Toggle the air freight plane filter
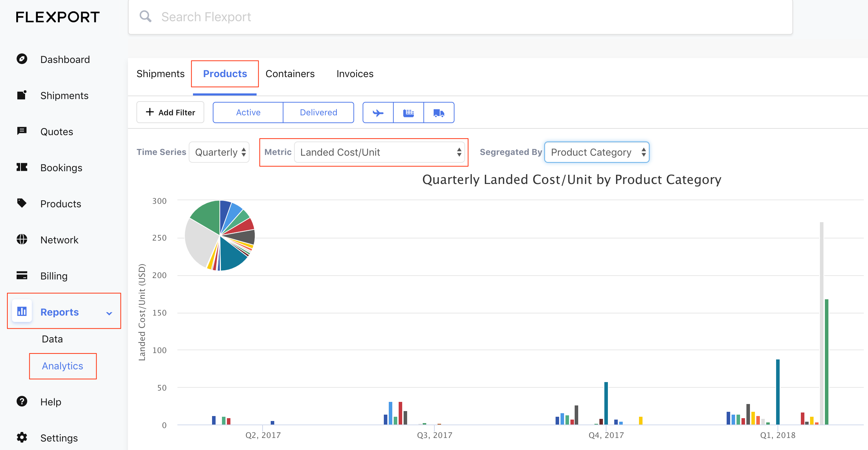 378,113
